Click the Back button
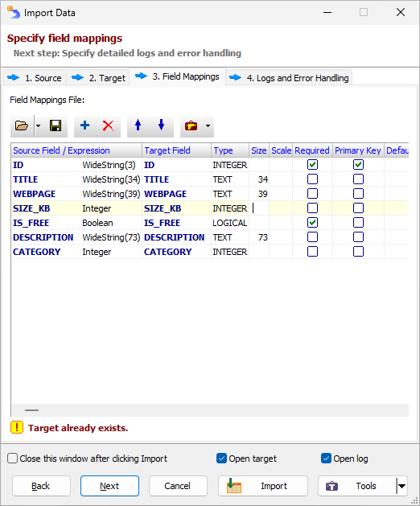 pyautogui.click(x=41, y=486)
